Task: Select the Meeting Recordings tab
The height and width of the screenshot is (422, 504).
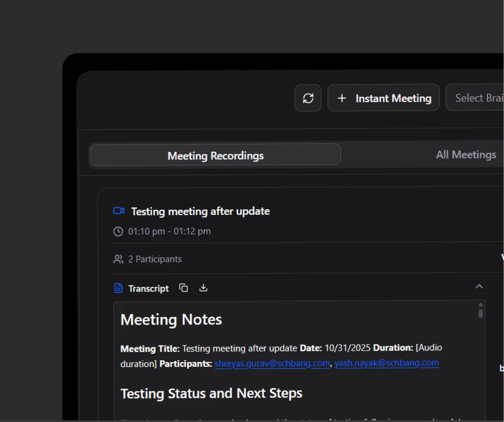Action: tap(215, 155)
